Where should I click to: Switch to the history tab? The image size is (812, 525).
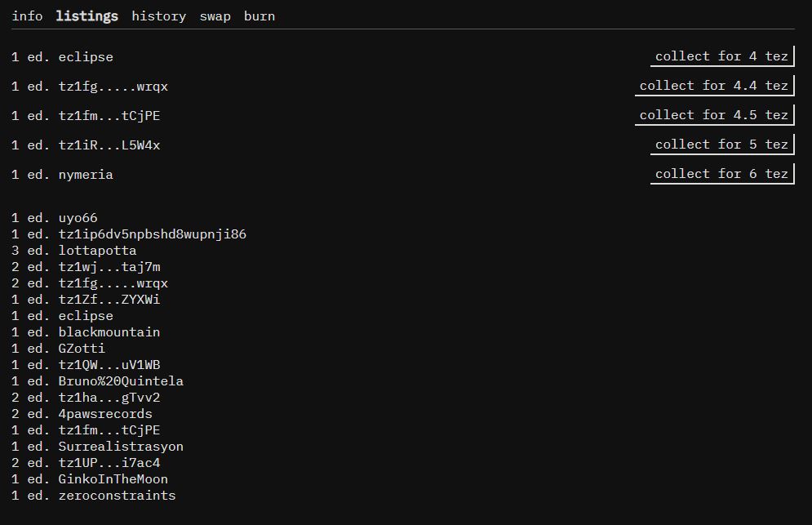158,16
